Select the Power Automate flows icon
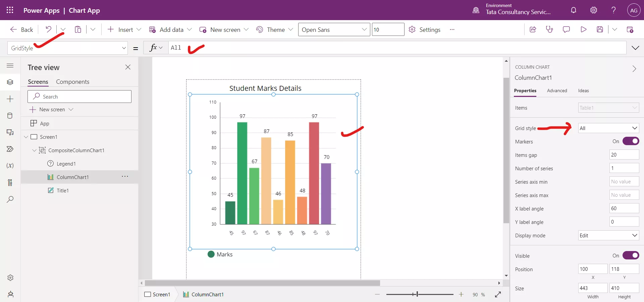The image size is (644, 302). 10,149
